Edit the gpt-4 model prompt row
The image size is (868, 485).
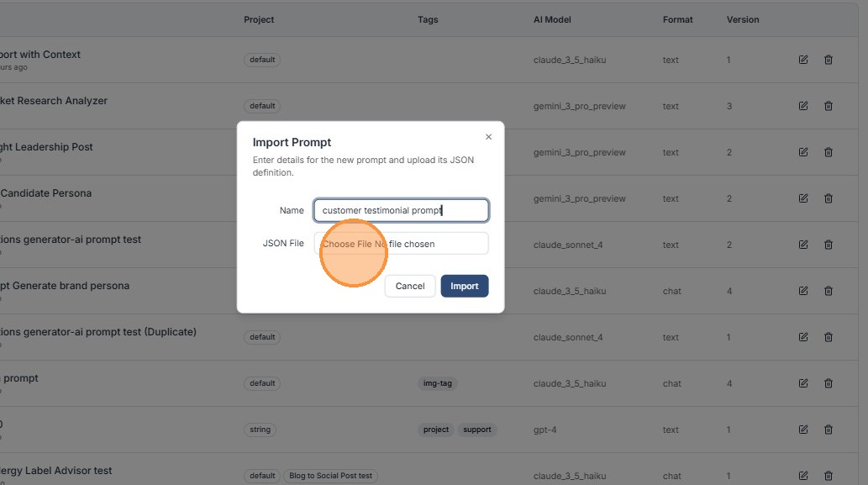coord(803,430)
